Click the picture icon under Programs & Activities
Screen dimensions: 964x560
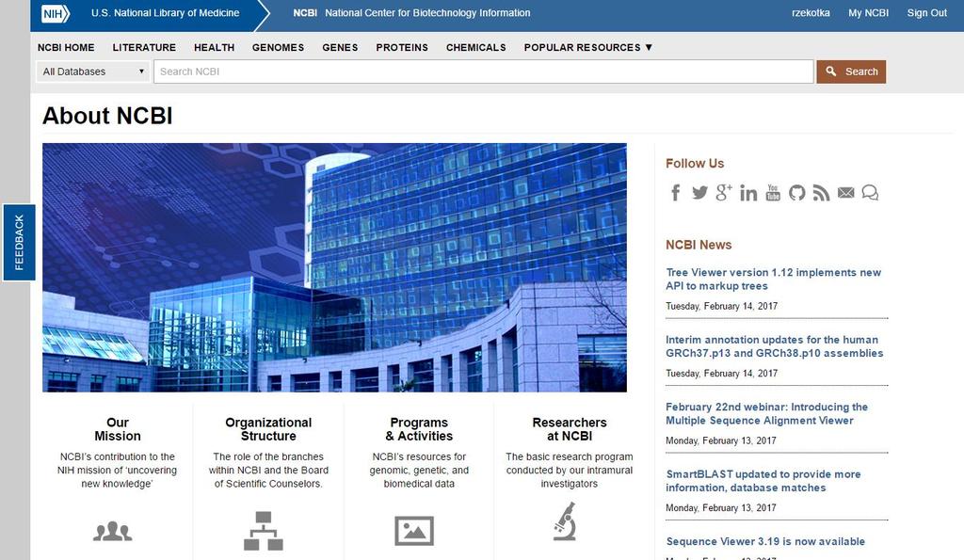414,531
